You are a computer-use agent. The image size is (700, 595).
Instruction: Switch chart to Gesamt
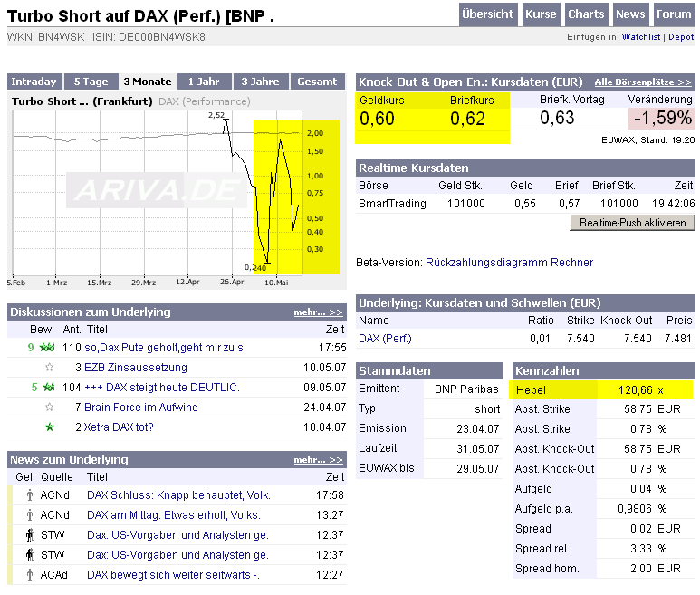click(x=318, y=82)
